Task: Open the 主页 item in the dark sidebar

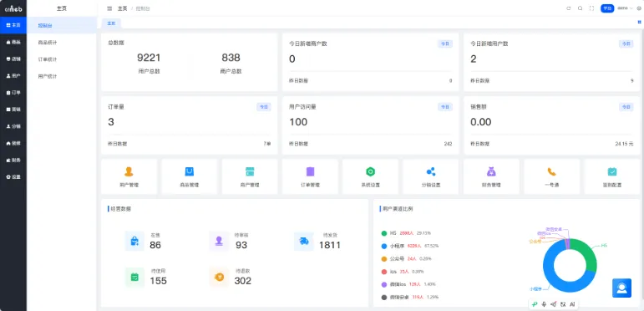Action: [x=13, y=25]
